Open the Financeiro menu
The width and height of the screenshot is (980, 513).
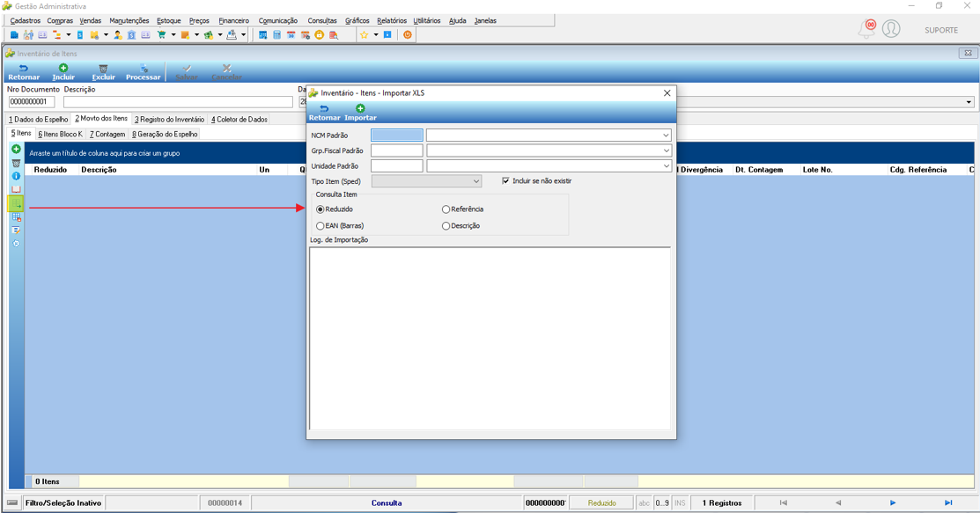point(233,20)
